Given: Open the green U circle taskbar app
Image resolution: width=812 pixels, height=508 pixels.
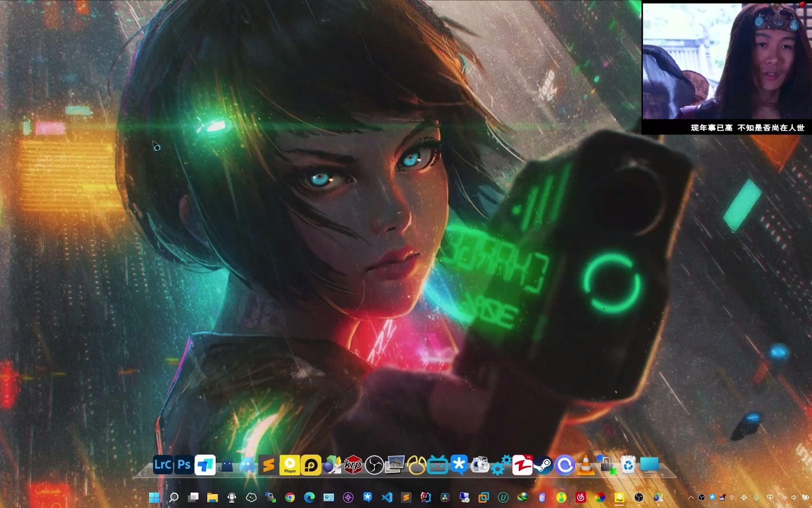Looking at the screenshot, I should pos(503,498).
